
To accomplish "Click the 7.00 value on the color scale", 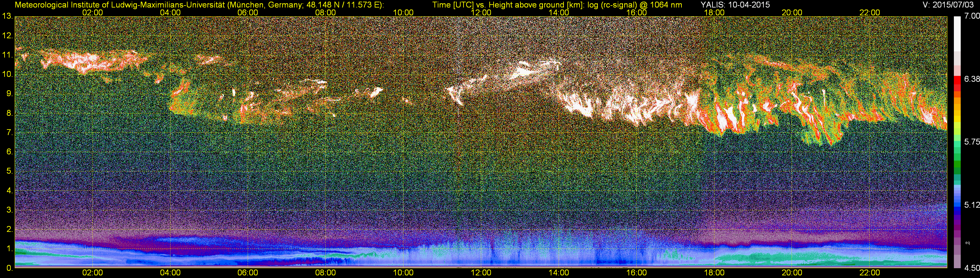I will point(972,16).
